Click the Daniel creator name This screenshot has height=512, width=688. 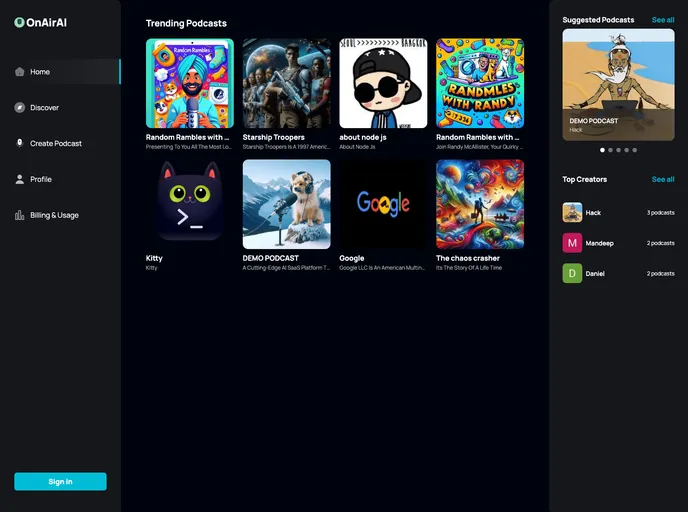[x=595, y=273]
